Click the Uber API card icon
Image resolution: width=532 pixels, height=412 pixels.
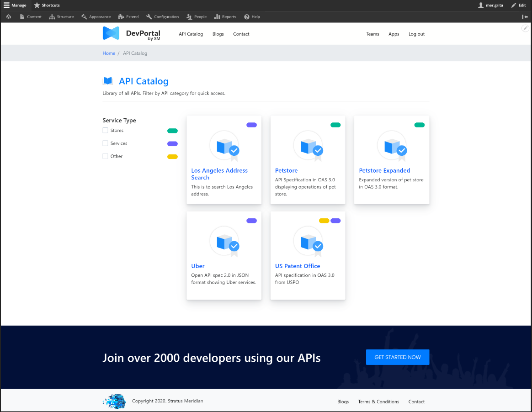point(224,241)
